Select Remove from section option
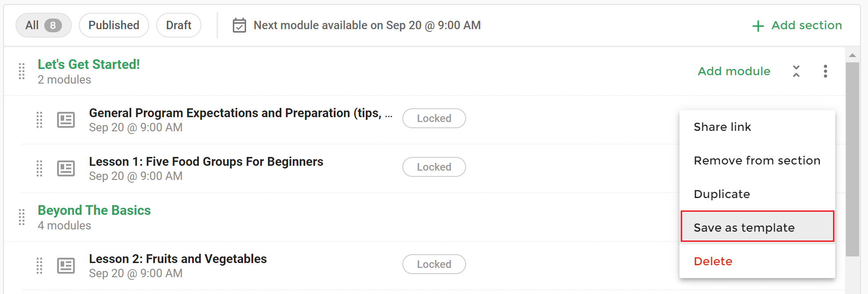868x294 pixels. tap(757, 160)
